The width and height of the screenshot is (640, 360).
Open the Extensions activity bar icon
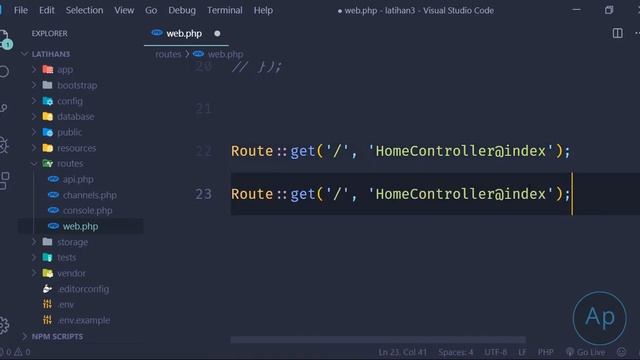tap(4, 180)
